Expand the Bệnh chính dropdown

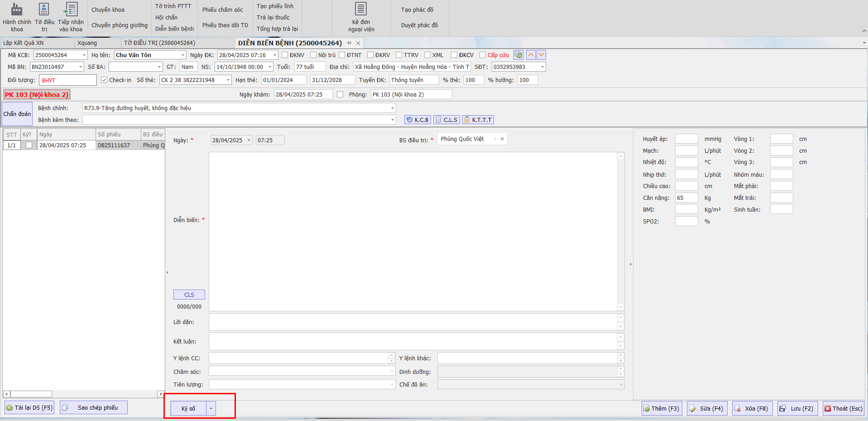point(392,108)
